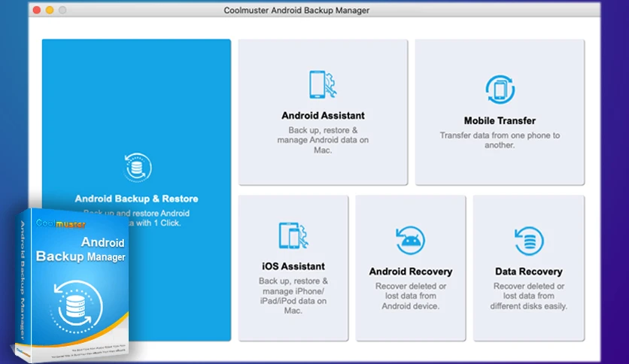Image resolution: width=629 pixels, height=364 pixels.
Task: Launch Mobile Transfer module title
Action: pyautogui.click(x=500, y=120)
